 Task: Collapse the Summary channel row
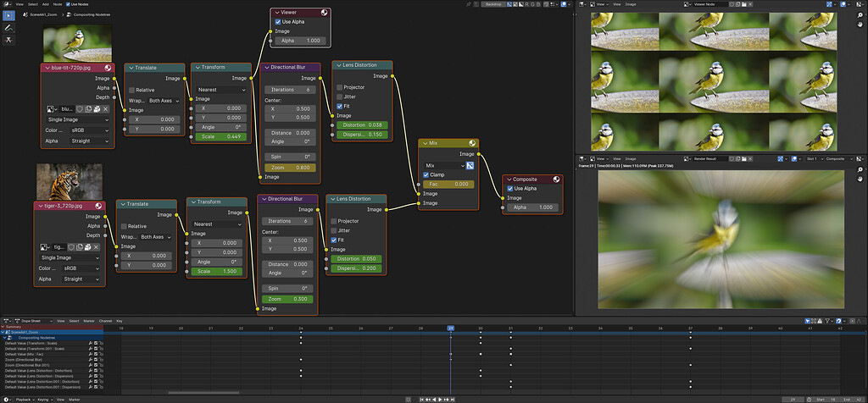[3, 327]
